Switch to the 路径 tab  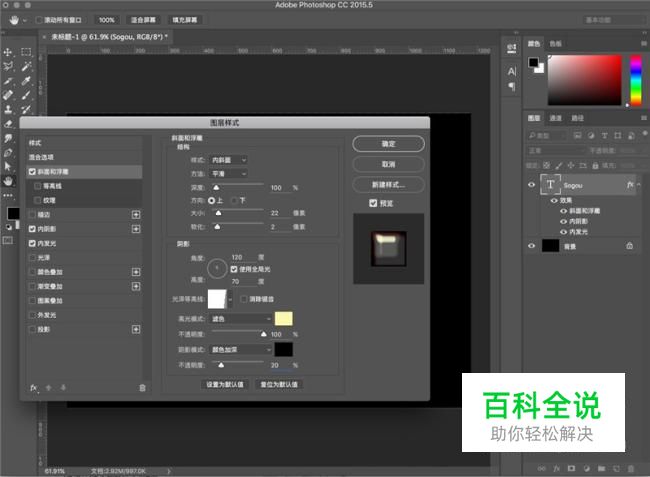point(577,118)
